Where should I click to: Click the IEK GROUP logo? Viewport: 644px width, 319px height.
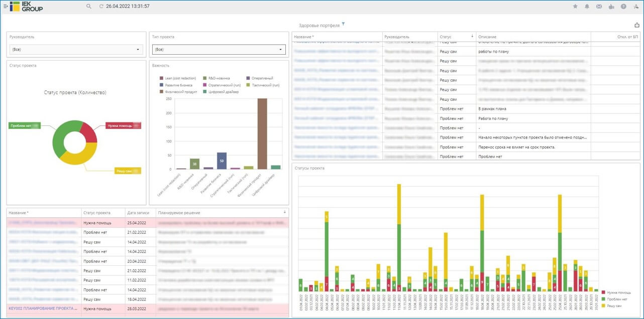[x=26, y=6]
